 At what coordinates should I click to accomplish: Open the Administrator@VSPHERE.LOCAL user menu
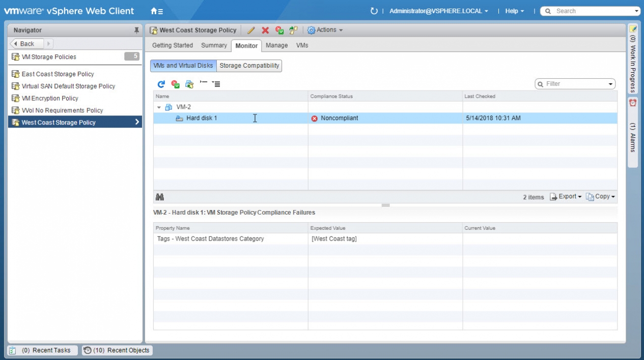click(x=438, y=11)
